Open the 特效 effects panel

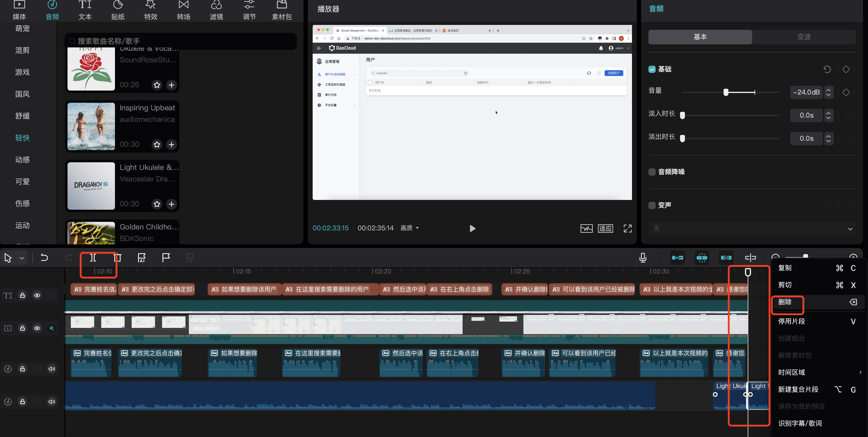(x=151, y=10)
